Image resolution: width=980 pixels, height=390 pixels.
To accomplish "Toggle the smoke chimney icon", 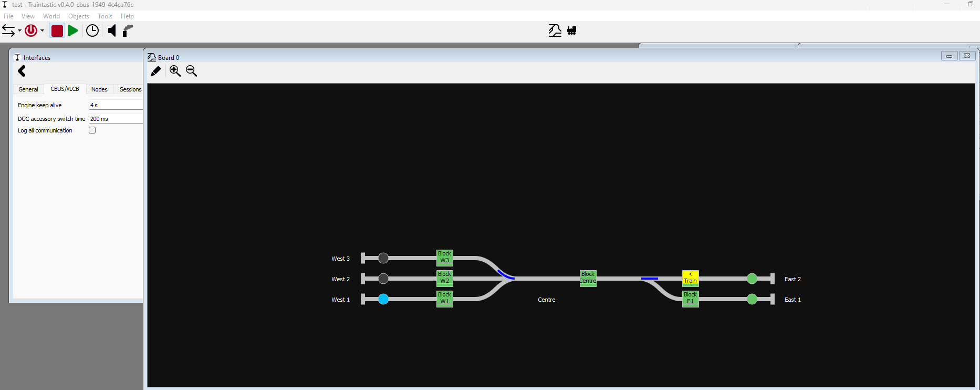I will pyautogui.click(x=128, y=31).
